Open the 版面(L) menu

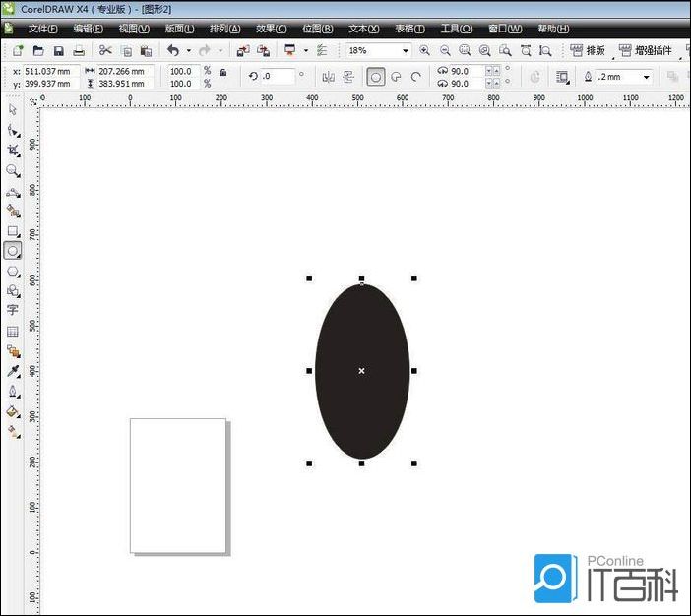(179, 29)
